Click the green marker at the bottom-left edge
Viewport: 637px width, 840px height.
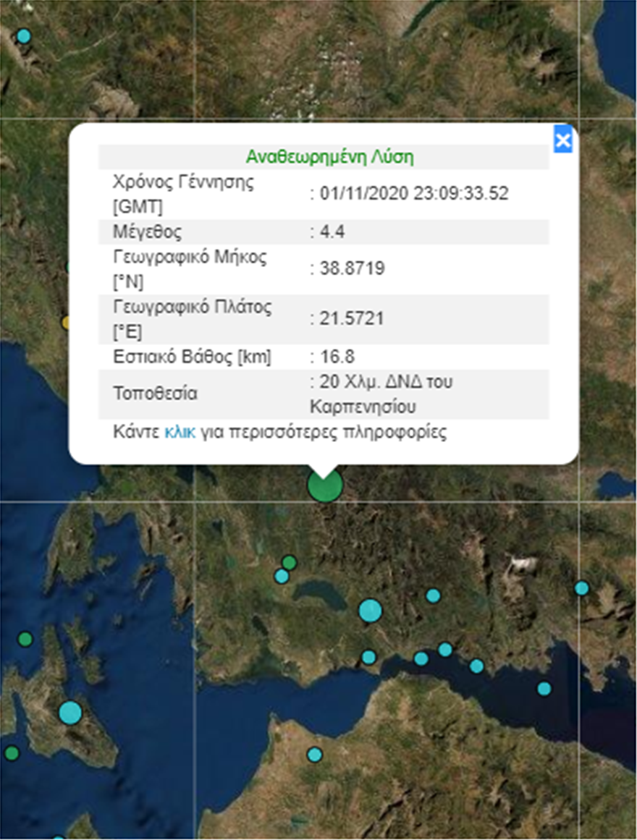click(x=11, y=753)
